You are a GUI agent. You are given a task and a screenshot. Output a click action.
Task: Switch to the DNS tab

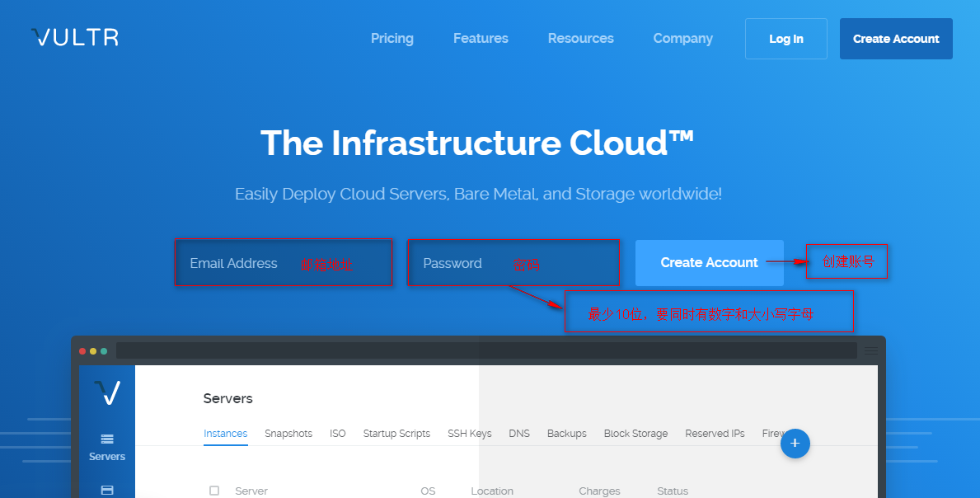518,434
